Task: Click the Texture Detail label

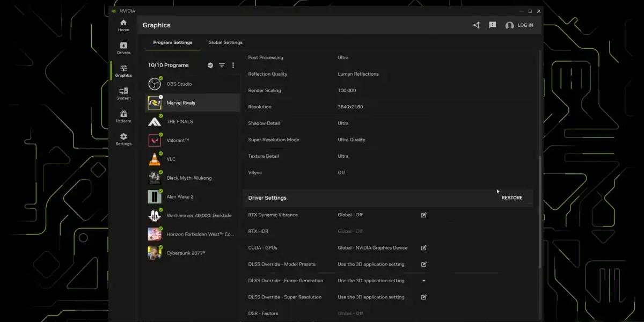Action: tap(264, 156)
